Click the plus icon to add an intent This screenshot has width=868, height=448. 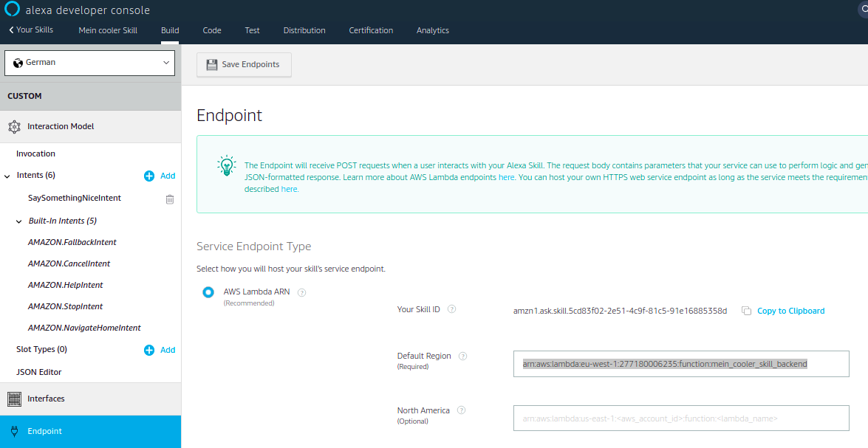[149, 176]
